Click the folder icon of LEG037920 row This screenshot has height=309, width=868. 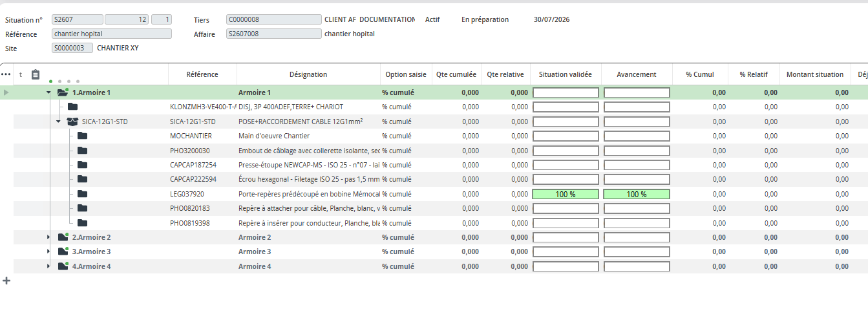pos(82,194)
